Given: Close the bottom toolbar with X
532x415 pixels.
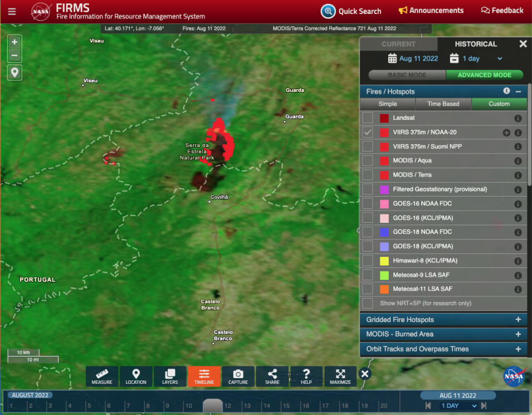Looking at the screenshot, I should (365, 374).
